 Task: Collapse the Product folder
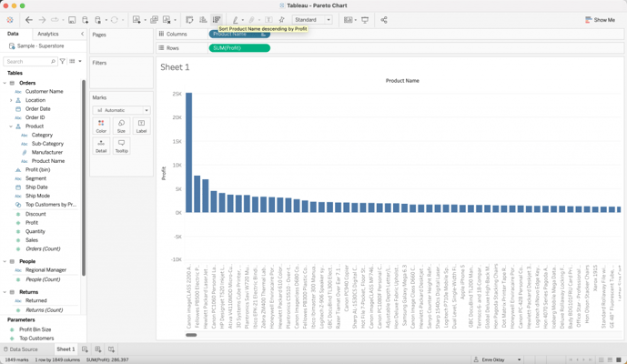(x=11, y=126)
